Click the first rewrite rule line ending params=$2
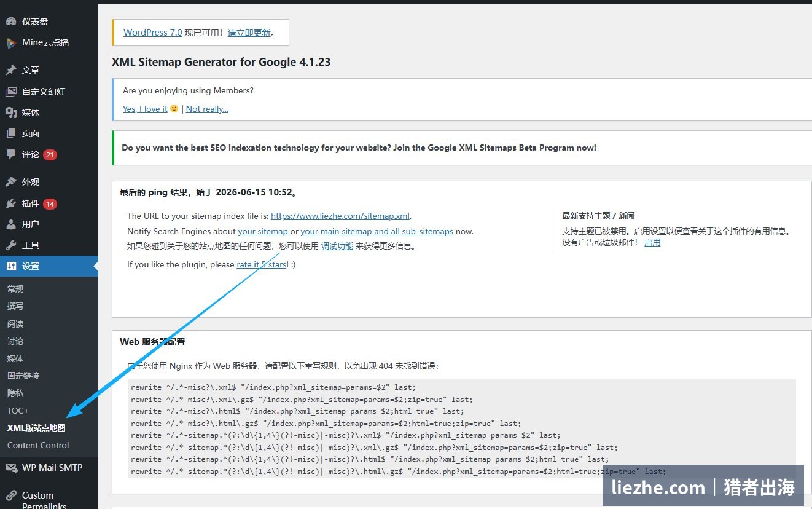The height and width of the screenshot is (509, 812). [x=273, y=387]
